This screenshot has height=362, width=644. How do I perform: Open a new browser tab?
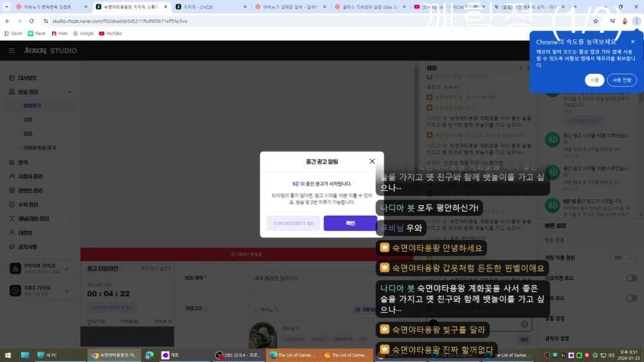[575, 7]
